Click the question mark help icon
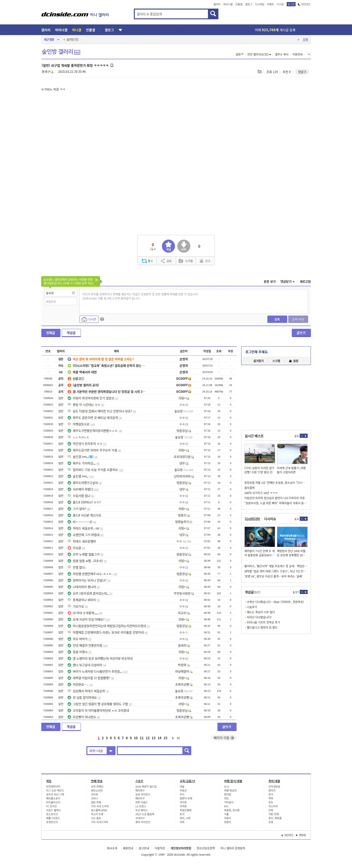 tap(102, 319)
